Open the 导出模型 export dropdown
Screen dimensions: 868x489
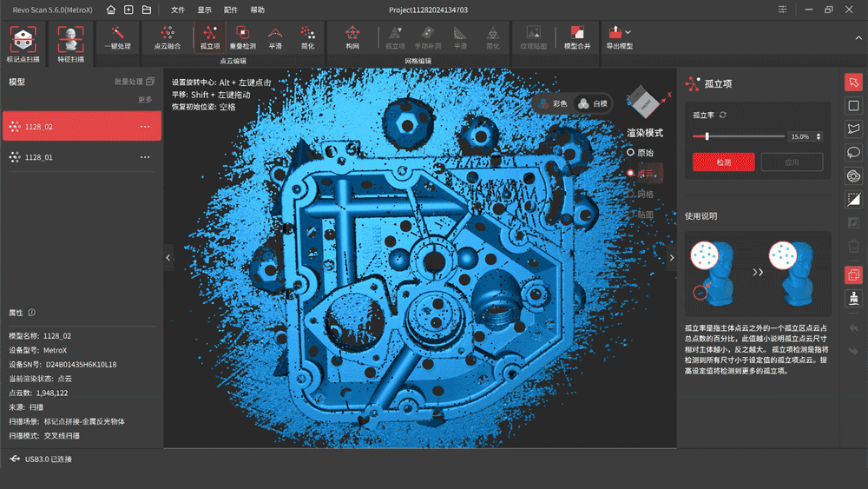click(x=620, y=38)
